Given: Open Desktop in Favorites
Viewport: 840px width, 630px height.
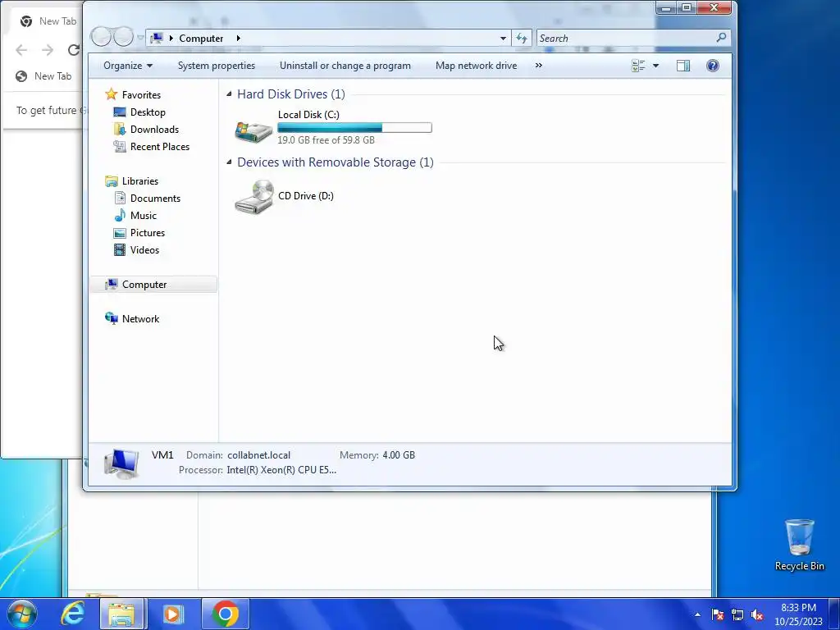Looking at the screenshot, I should [148, 112].
